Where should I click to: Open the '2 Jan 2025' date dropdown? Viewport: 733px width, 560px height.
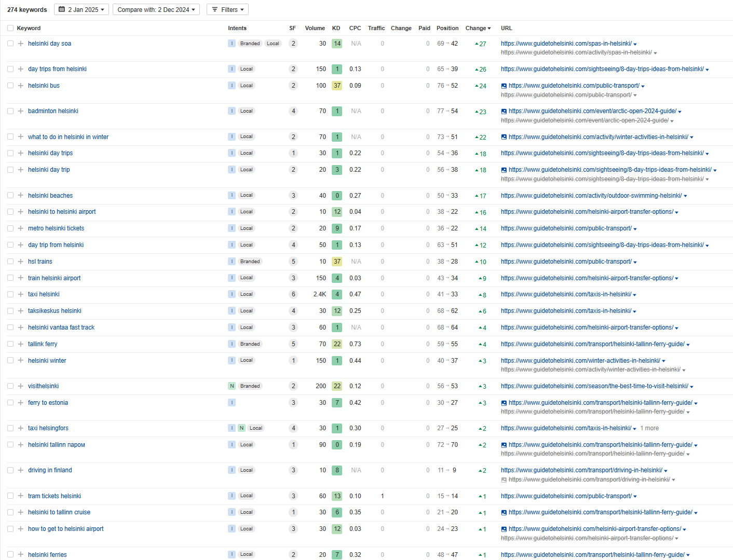pos(82,9)
